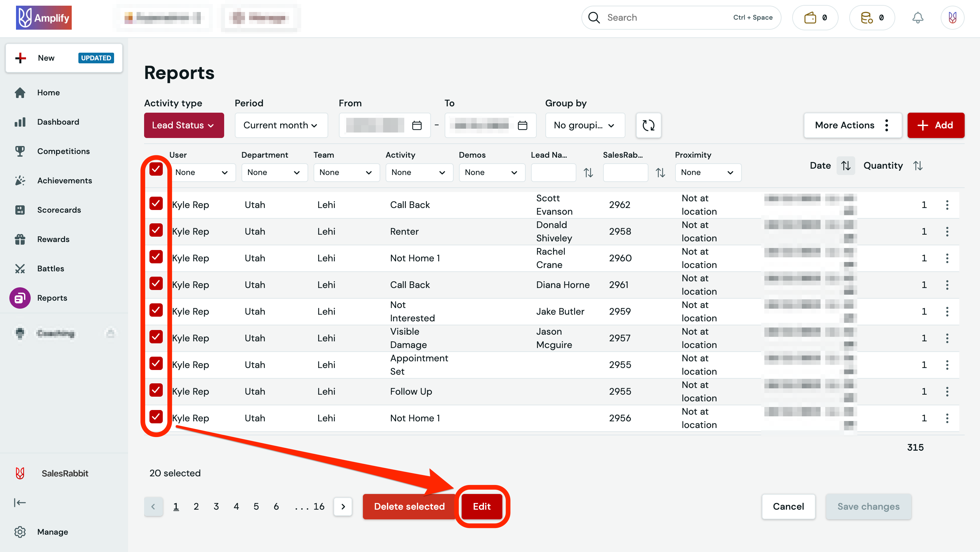Collapse the sidebar with arrow icon
This screenshot has width=980, height=552.
pyautogui.click(x=20, y=503)
